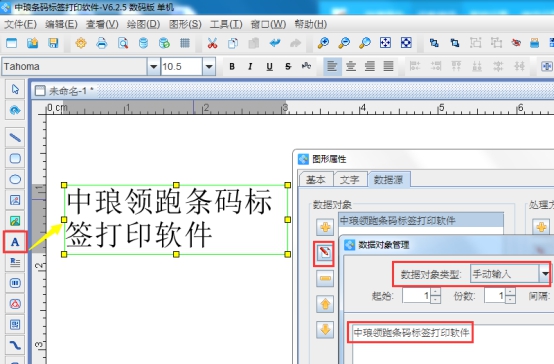Click the 起始 value field
The width and height of the screenshot is (554, 364).
tap(417, 295)
